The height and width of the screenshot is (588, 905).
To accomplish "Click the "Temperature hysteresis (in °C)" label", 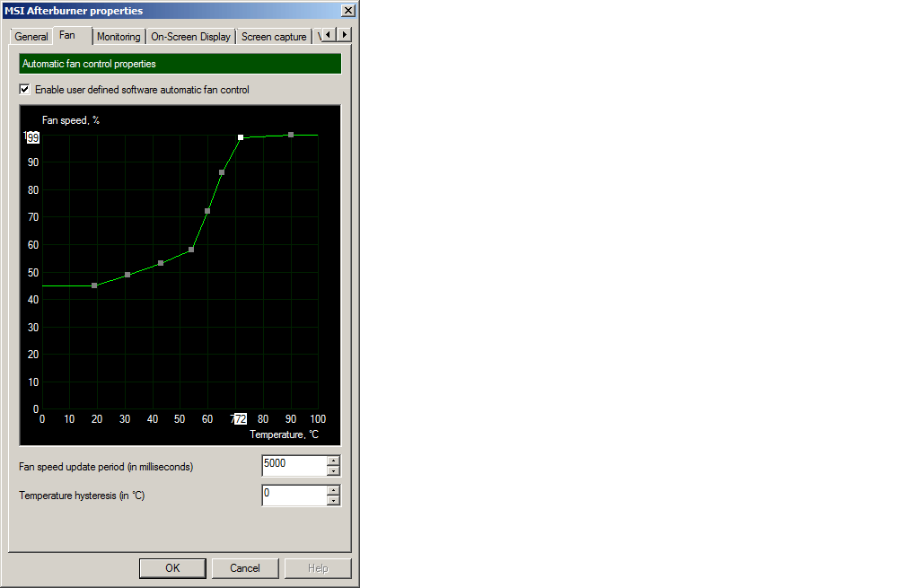I will (82, 496).
